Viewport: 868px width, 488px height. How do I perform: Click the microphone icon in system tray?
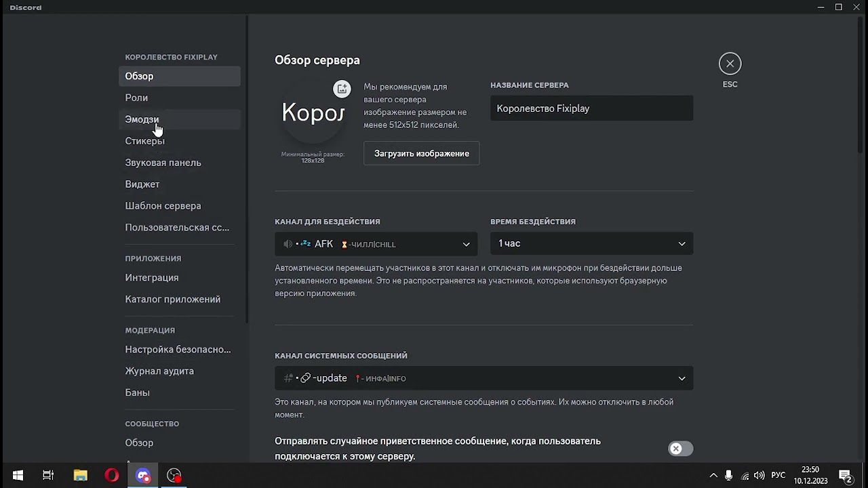click(728, 476)
